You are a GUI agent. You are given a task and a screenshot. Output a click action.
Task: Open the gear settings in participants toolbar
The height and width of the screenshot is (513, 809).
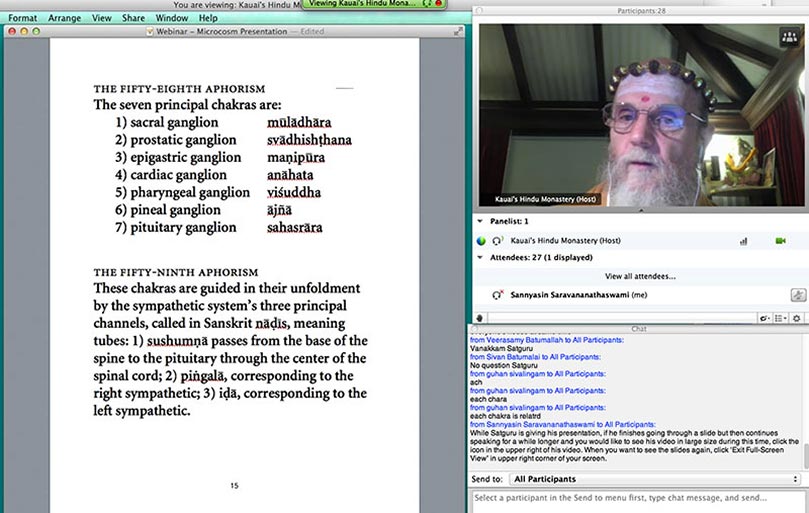pyautogui.click(x=797, y=318)
